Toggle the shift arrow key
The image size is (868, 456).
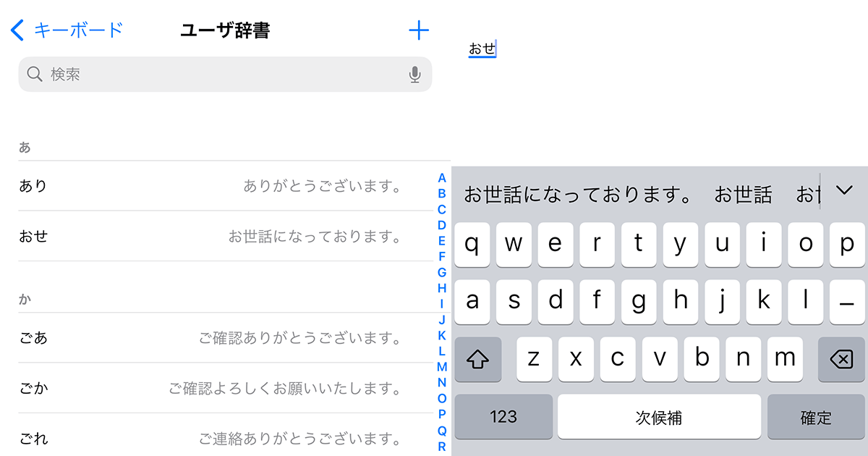pyautogui.click(x=478, y=360)
